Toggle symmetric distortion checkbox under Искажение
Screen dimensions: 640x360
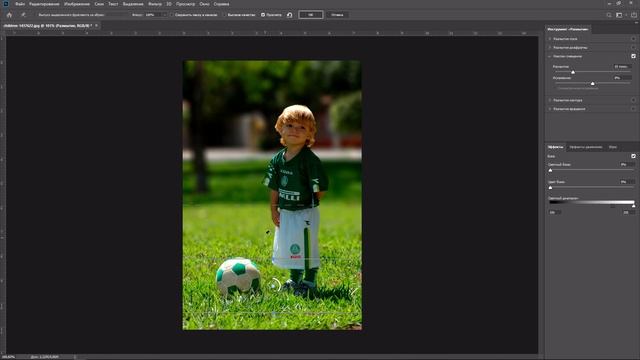[x=556, y=88]
